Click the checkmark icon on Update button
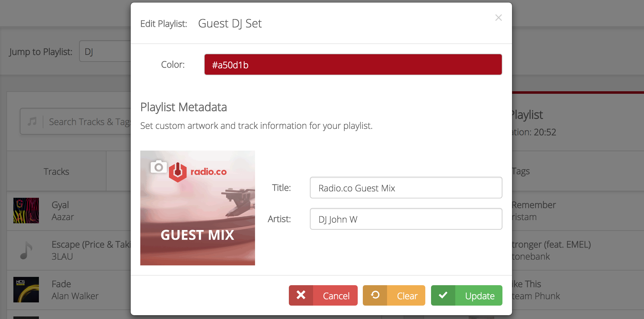Image resolution: width=644 pixels, height=319 pixels. 443,295
